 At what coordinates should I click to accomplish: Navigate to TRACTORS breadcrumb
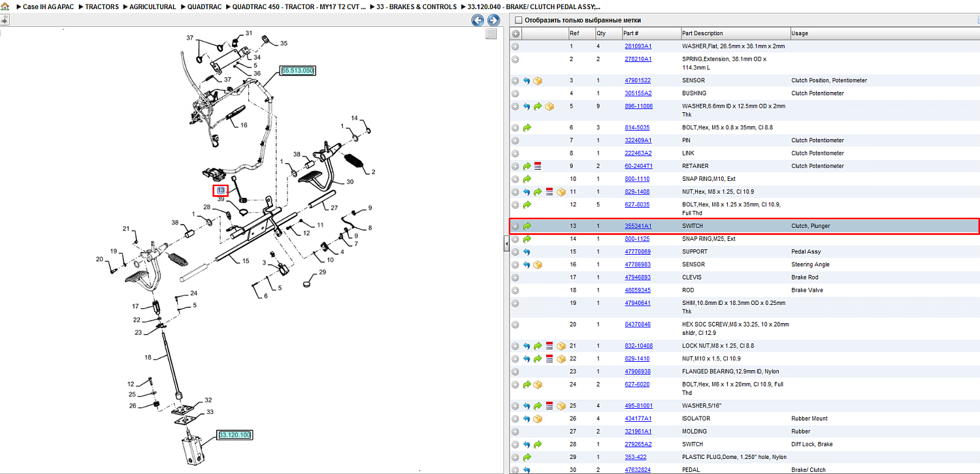102,7
